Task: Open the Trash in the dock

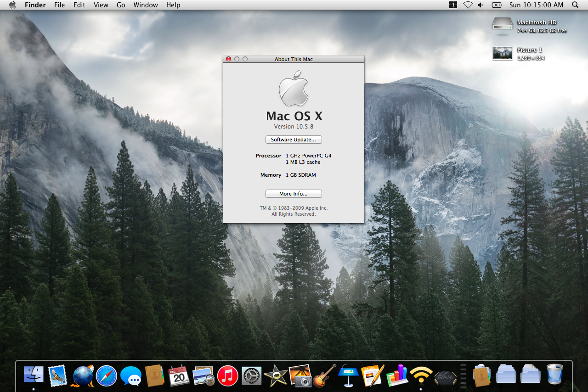Action: point(555,375)
